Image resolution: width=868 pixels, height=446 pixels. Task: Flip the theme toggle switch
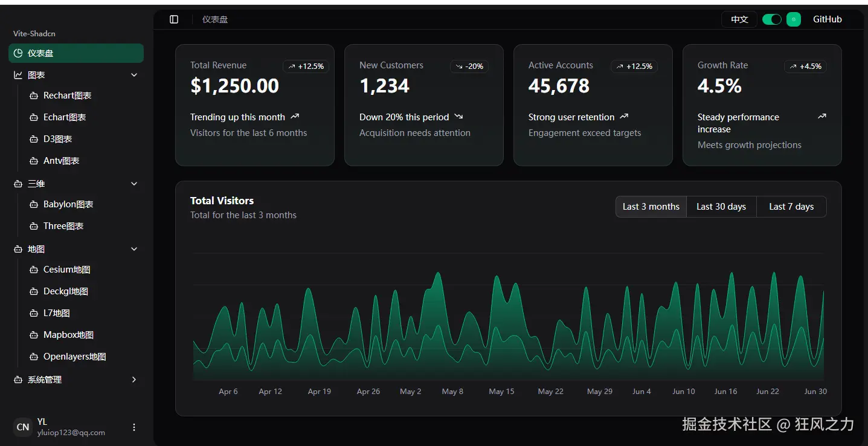(771, 19)
